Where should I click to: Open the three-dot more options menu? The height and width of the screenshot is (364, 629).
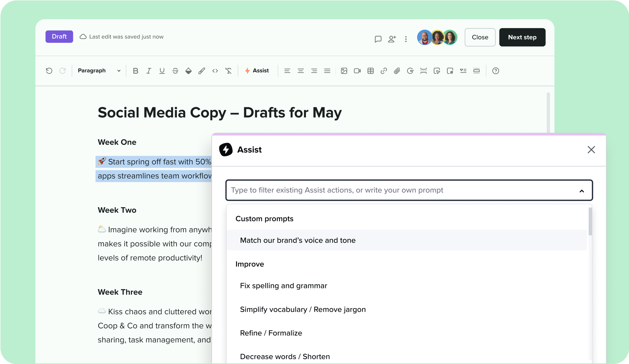pyautogui.click(x=406, y=39)
